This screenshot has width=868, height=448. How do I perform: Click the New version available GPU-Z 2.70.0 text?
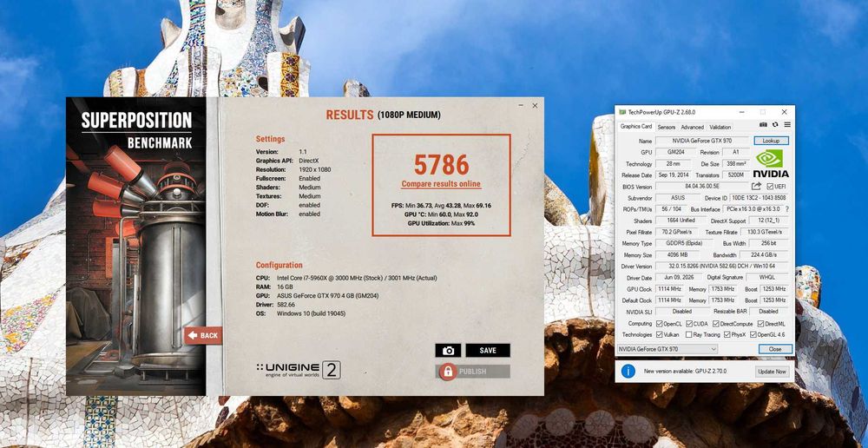click(686, 372)
